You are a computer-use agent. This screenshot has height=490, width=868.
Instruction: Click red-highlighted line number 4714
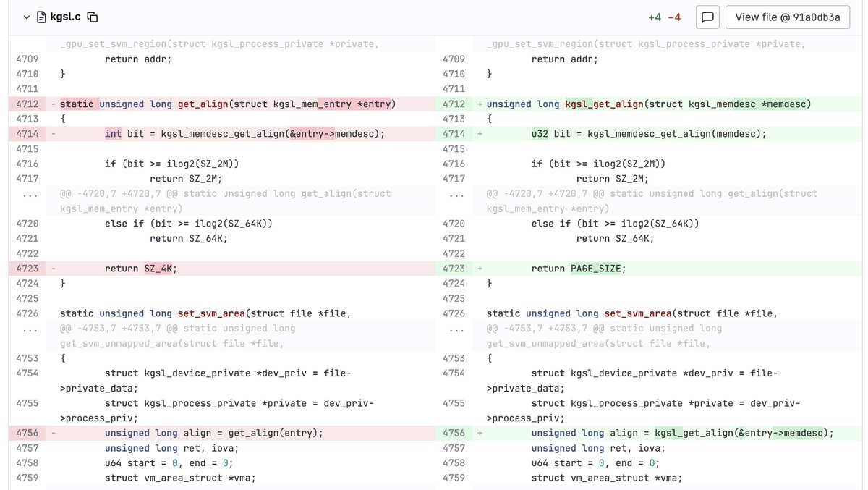click(x=27, y=134)
